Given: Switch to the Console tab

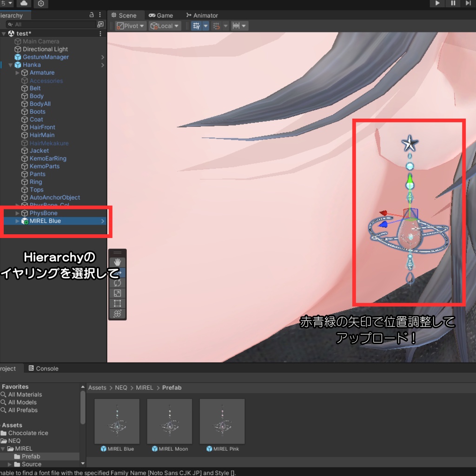Looking at the screenshot, I should click(43, 368).
